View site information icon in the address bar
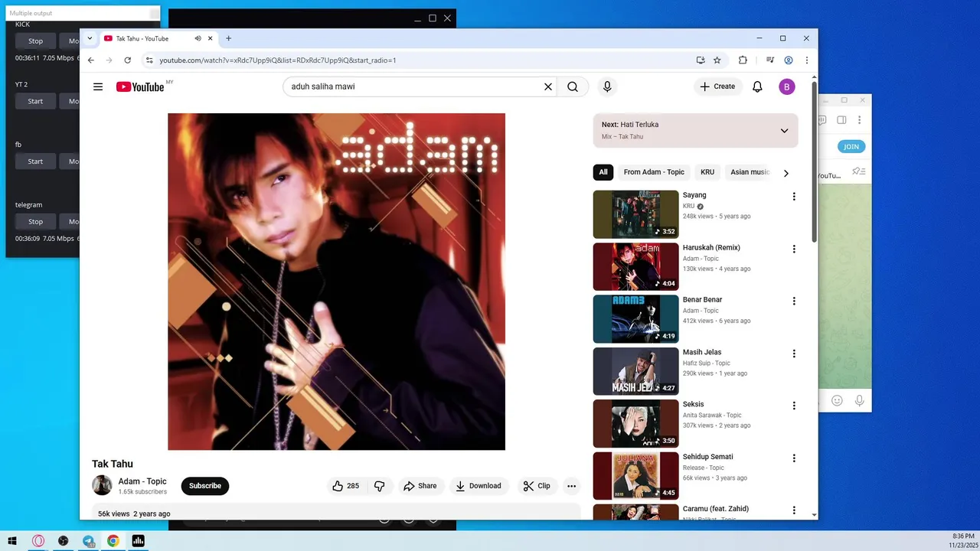980x551 pixels. 149,60
